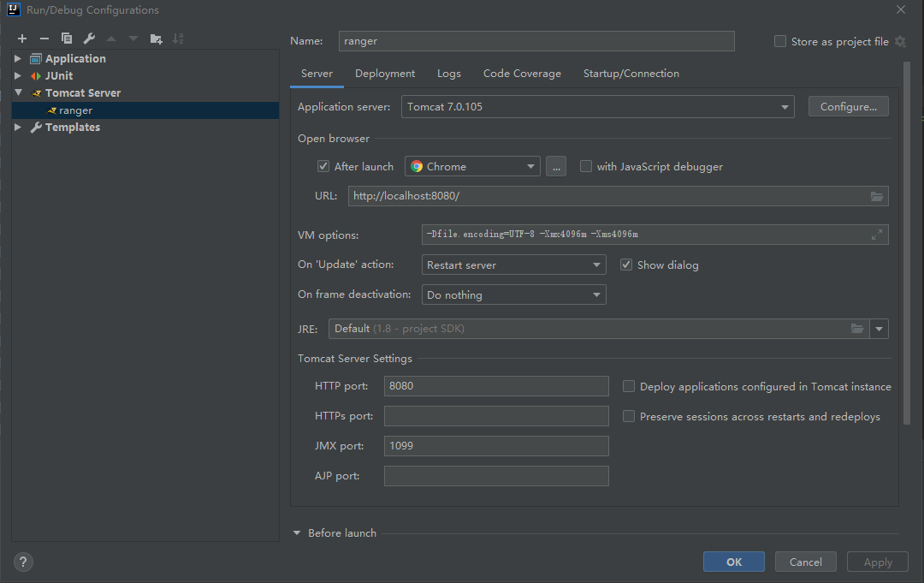
Task: Click the vertical scrollbar of settings panel
Action: pyautogui.click(x=906, y=243)
